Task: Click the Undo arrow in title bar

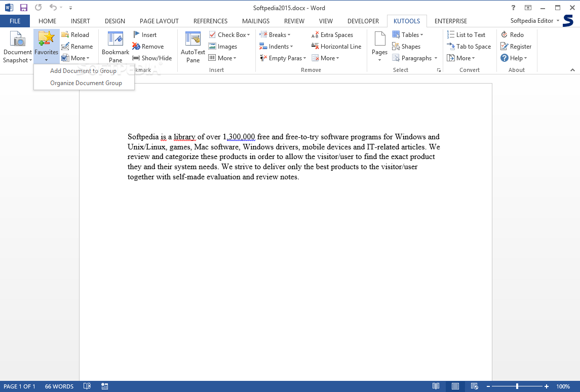Action: click(x=53, y=8)
